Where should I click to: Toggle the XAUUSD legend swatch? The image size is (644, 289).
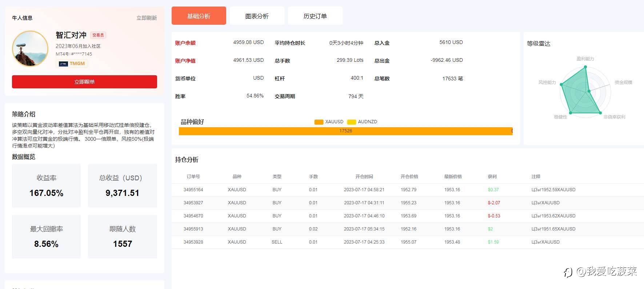tap(319, 122)
